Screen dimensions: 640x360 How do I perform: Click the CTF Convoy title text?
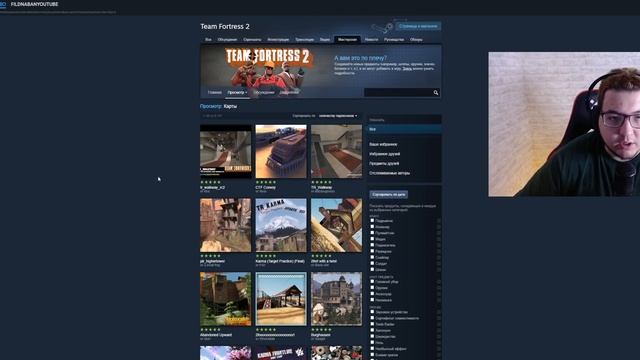point(265,187)
